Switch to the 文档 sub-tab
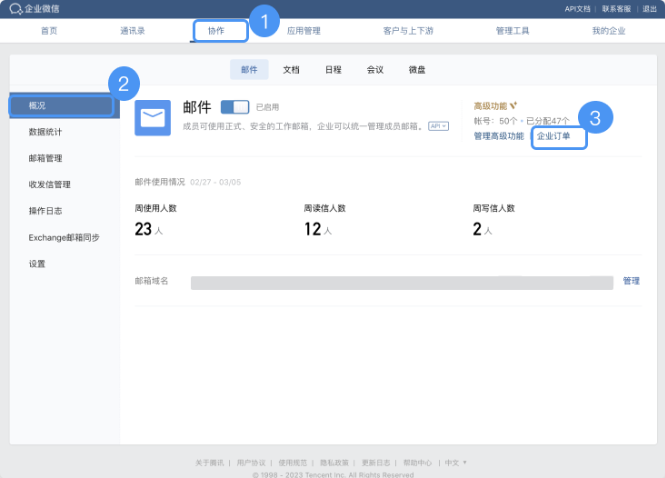Image resolution: width=665 pixels, height=478 pixels. [291, 70]
